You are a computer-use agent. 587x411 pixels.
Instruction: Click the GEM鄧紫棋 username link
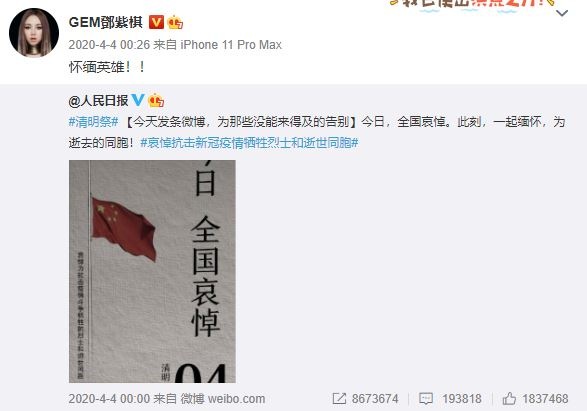tap(106, 22)
